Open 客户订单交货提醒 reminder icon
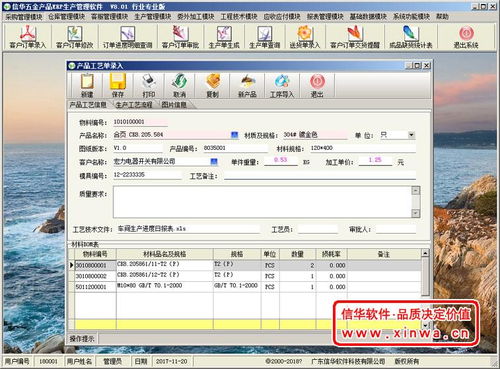The width and height of the screenshot is (500, 369). pyautogui.click(x=355, y=37)
